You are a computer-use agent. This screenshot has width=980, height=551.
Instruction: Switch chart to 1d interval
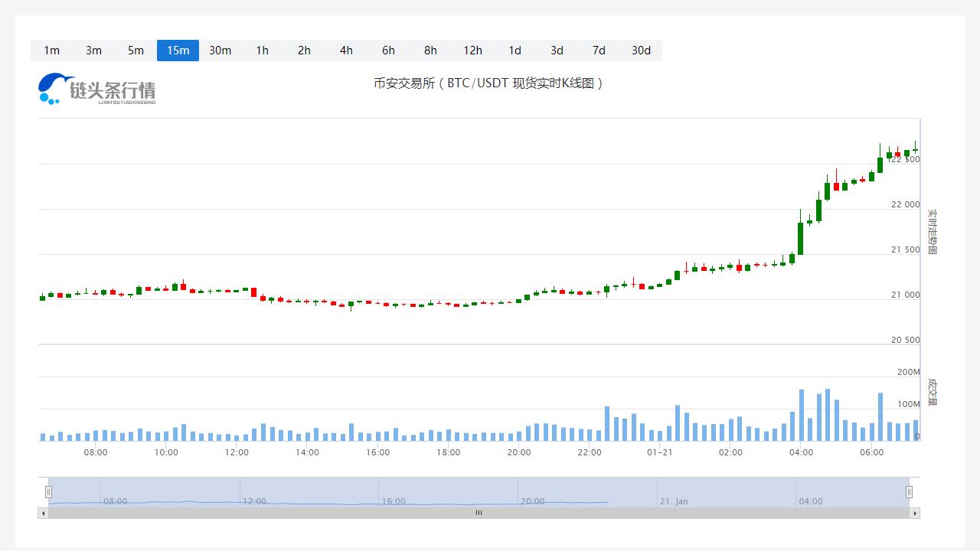[x=514, y=51]
